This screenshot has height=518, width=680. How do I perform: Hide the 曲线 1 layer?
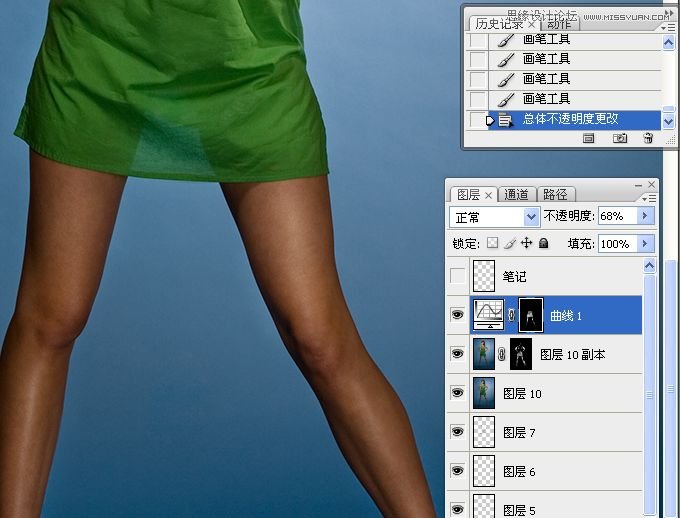click(x=458, y=315)
